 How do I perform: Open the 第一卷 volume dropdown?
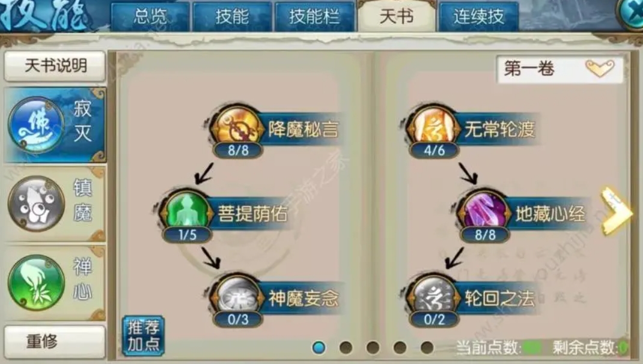[559, 68]
